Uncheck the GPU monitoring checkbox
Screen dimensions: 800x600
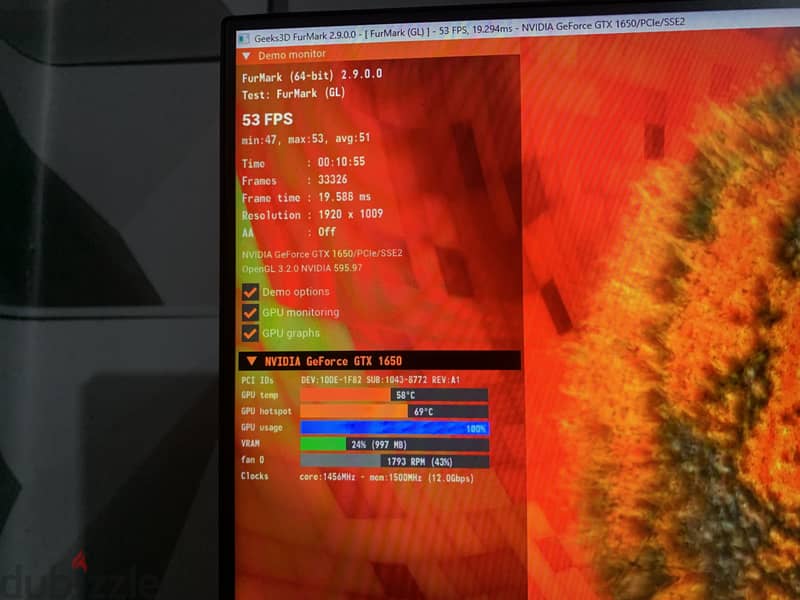(x=250, y=312)
